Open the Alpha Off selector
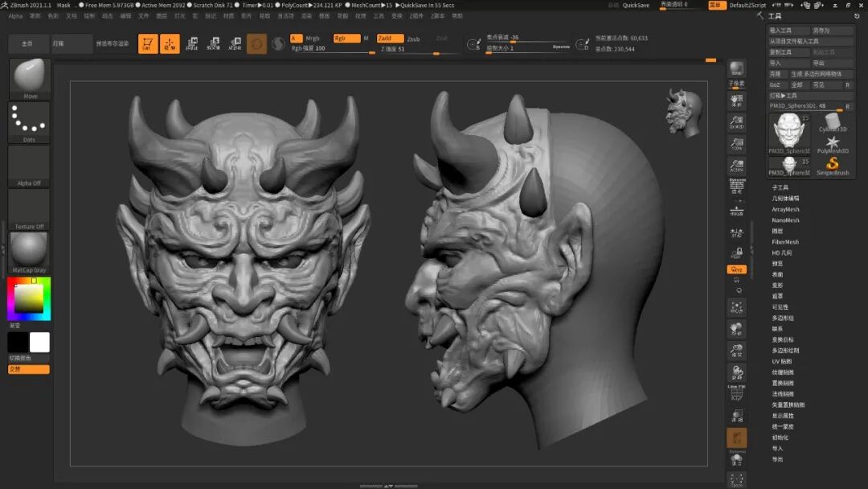 tap(30, 166)
